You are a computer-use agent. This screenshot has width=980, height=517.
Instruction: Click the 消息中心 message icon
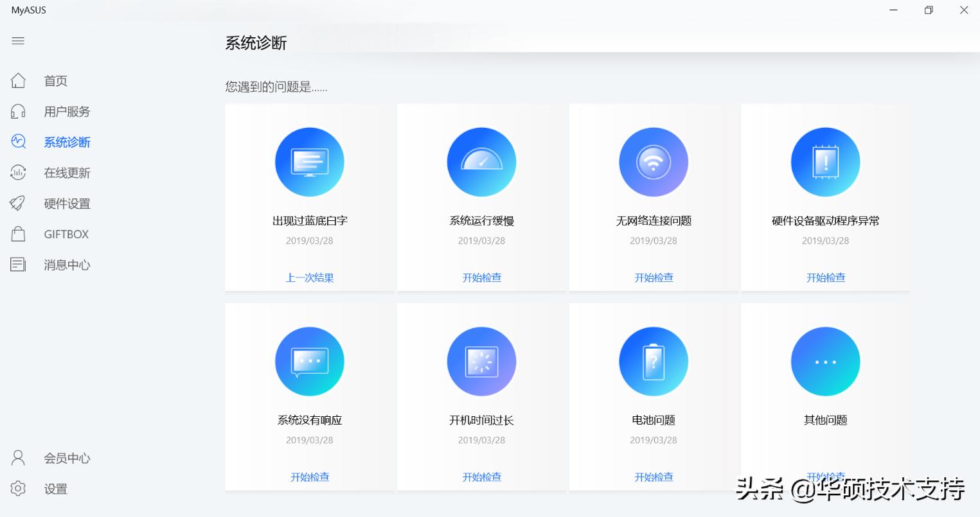pos(18,265)
